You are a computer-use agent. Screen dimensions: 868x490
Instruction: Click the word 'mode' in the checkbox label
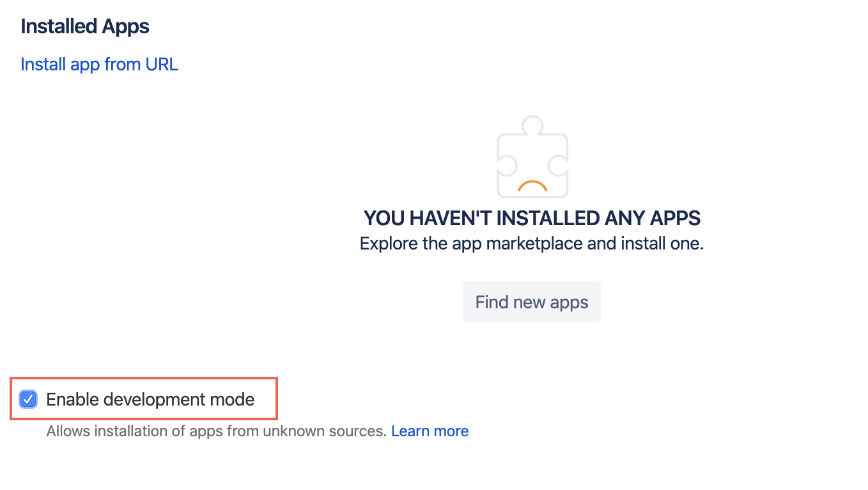(x=232, y=399)
